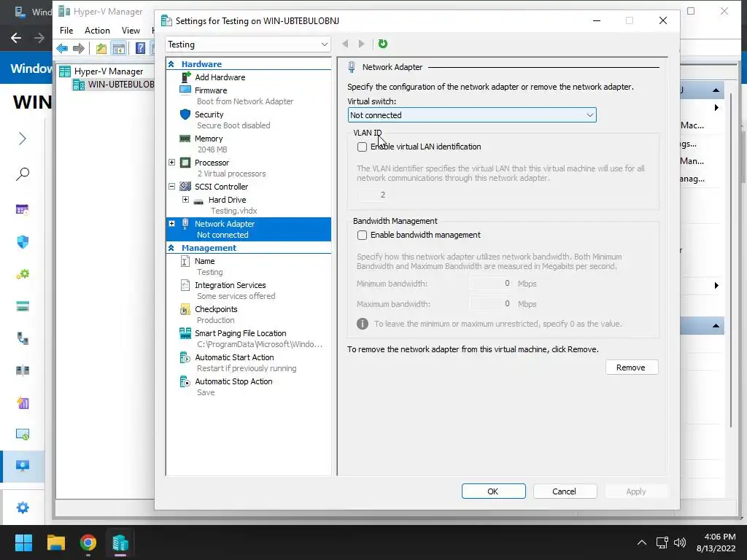Click the Add Hardware icon
The width and height of the screenshot is (747, 560).
click(186, 77)
